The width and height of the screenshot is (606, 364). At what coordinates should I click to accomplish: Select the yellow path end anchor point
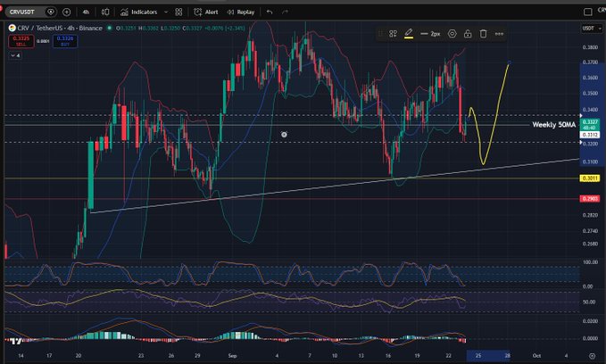510,62
